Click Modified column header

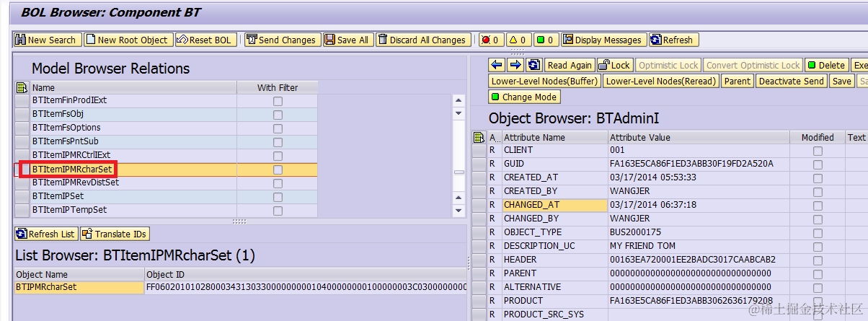tap(818, 137)
